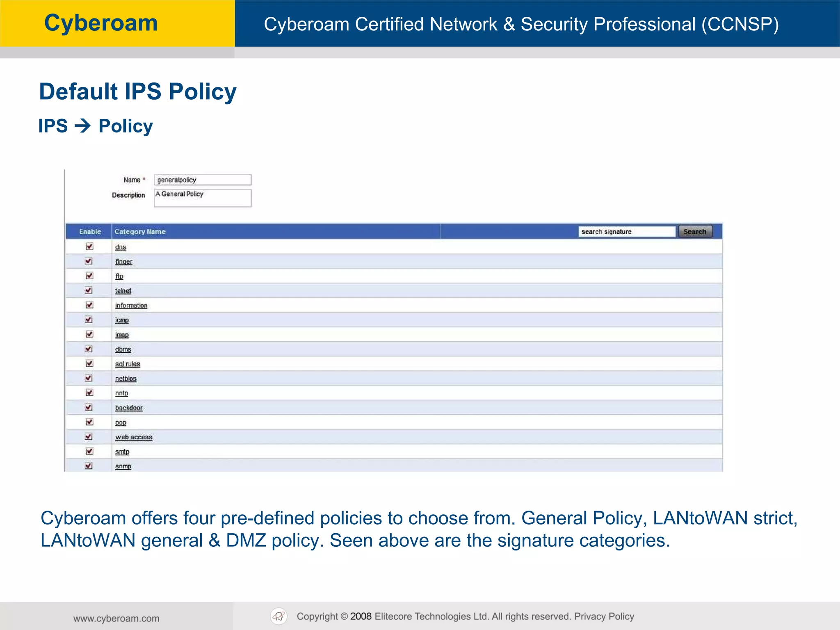The image size is (840, 630).
Task: Disable the nntp category checkbox
Action: [90, 393]
